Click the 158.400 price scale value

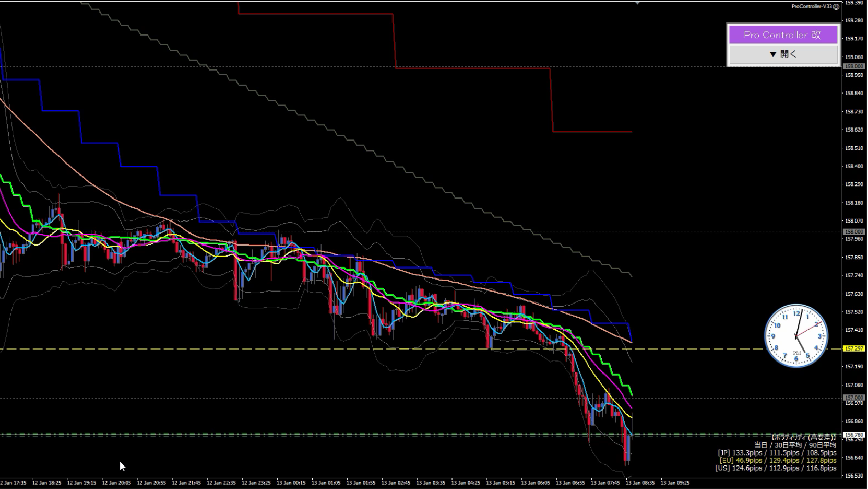(854, 167)
